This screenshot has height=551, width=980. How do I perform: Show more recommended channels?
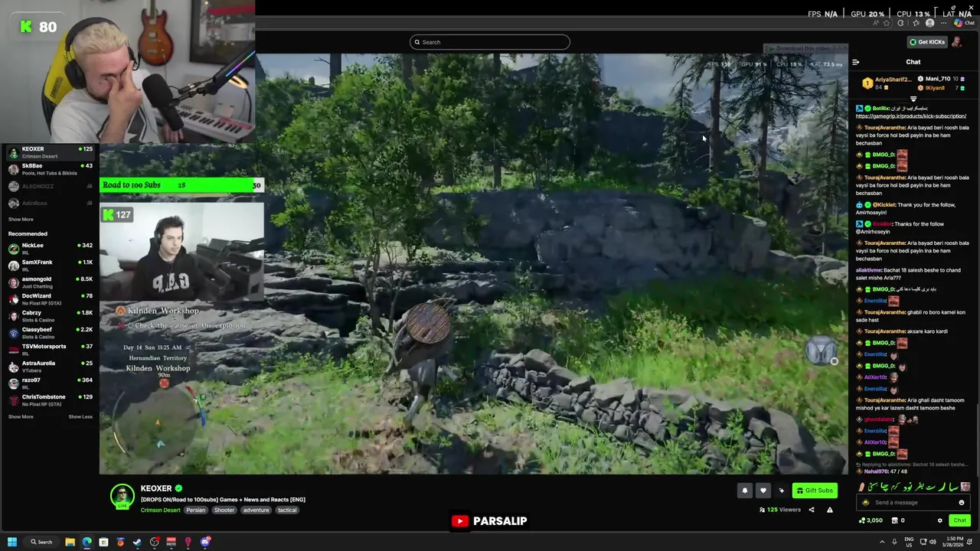pyautogui.click(x=21, y=416)
